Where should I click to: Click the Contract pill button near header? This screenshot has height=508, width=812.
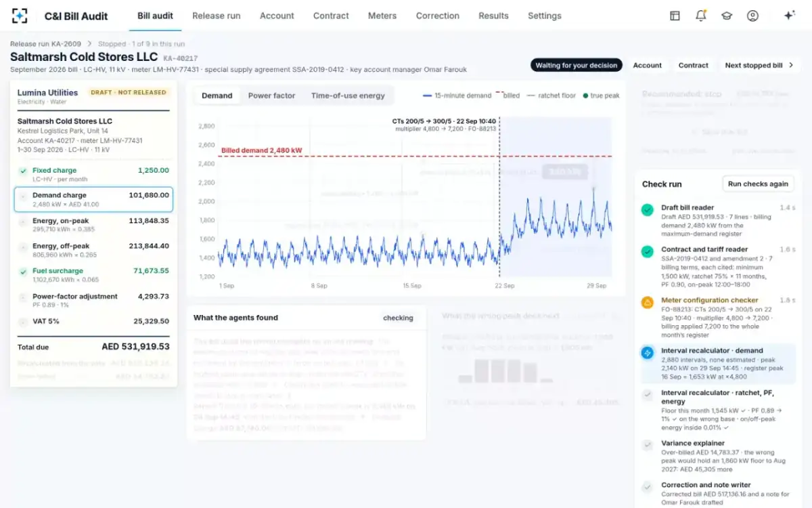click(694, 65)
